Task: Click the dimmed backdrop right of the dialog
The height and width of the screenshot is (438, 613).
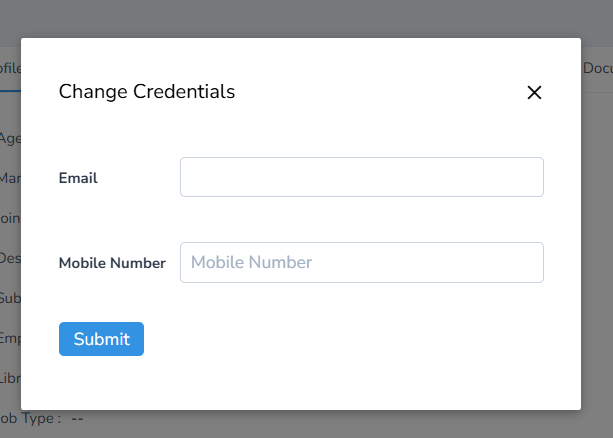Action: (x=597, y=250)
